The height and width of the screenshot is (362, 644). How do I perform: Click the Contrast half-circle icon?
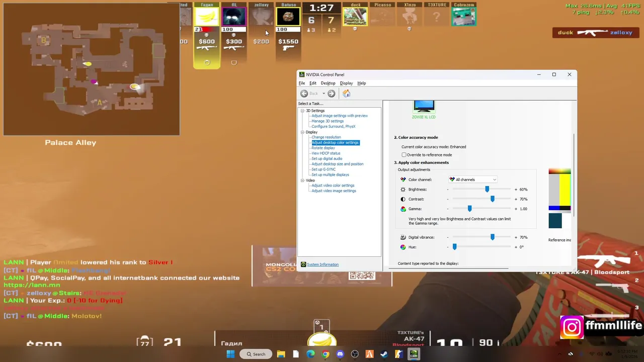[403, 199]
